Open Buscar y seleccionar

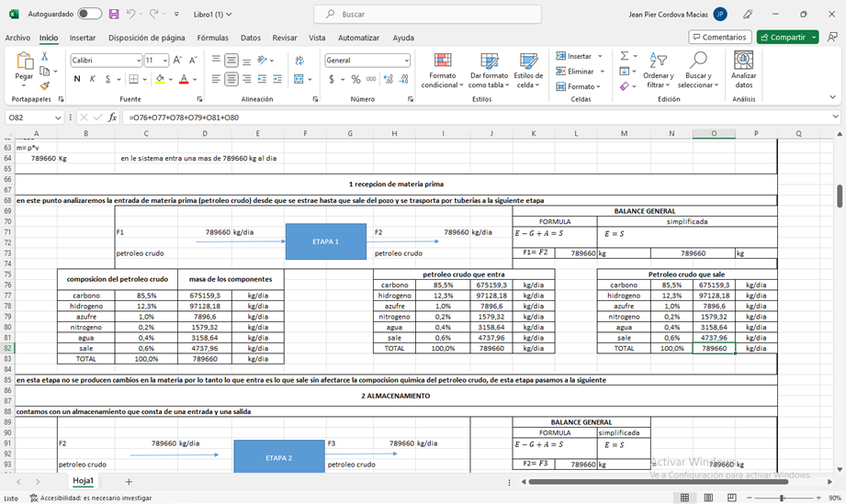coord(698,71)
